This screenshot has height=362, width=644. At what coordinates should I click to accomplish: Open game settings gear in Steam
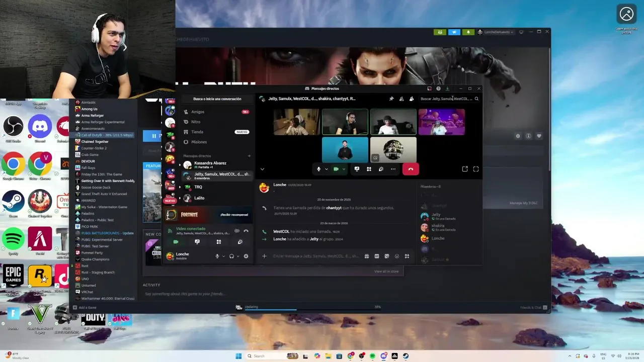(518, 136)
